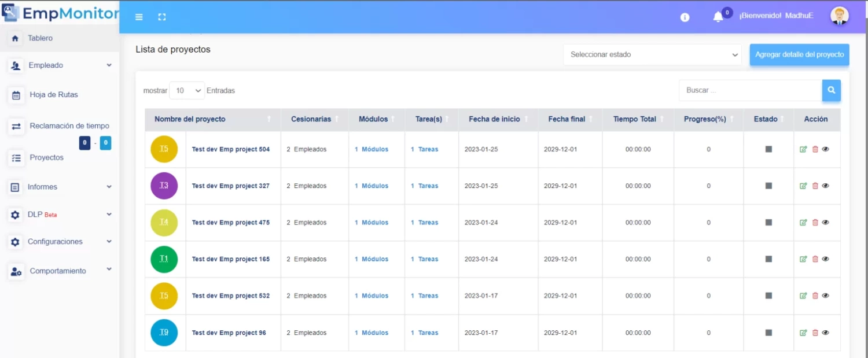Viewport: 868px width, 358px height.
Task: Focus the Buscar search input field
Action: tap(750, 90)
